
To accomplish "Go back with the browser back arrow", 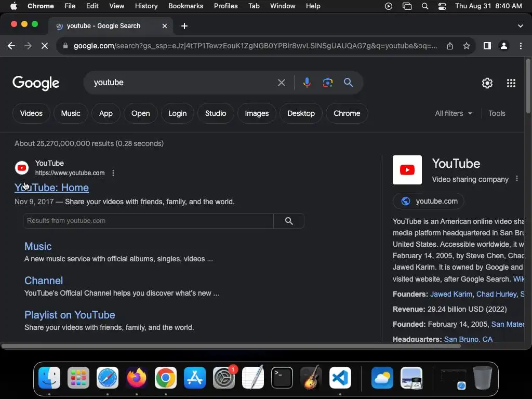I will 11,46.
